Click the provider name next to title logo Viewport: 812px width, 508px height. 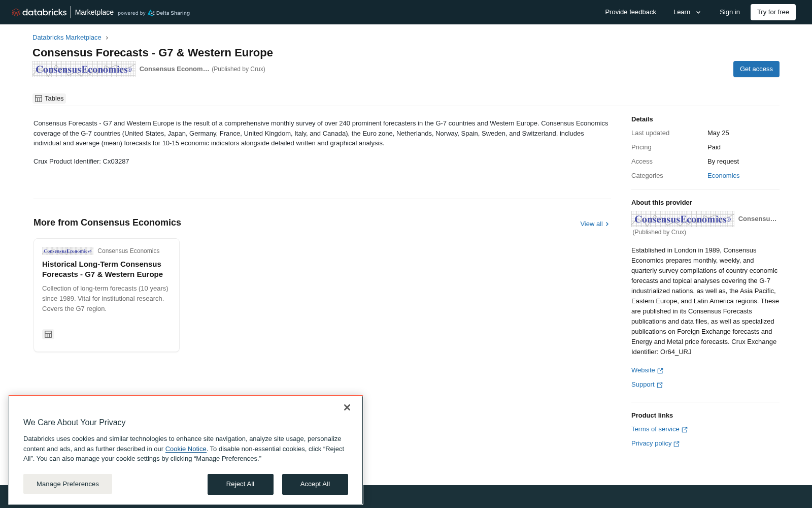pos(174,69)
